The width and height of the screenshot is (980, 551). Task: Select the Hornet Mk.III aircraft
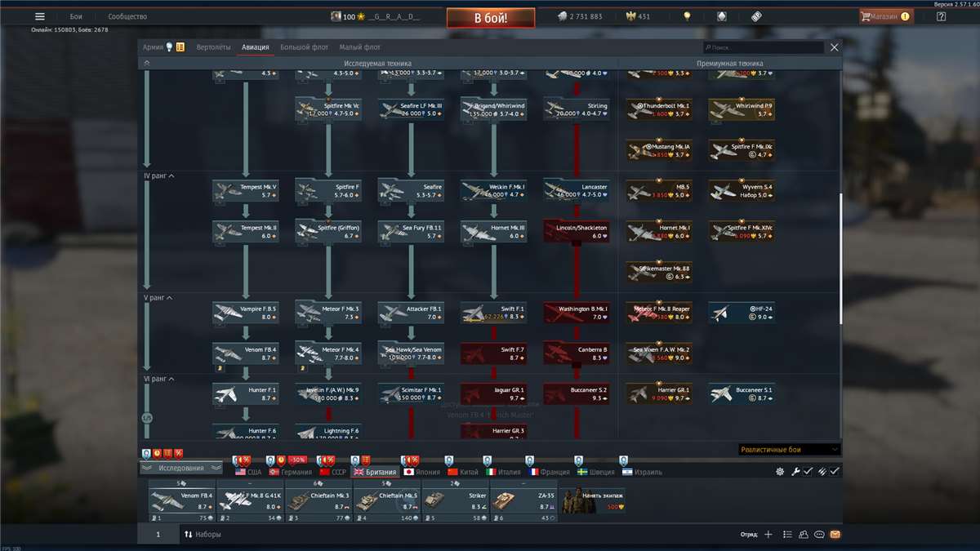pyautogui.click(x=493, y=232)
